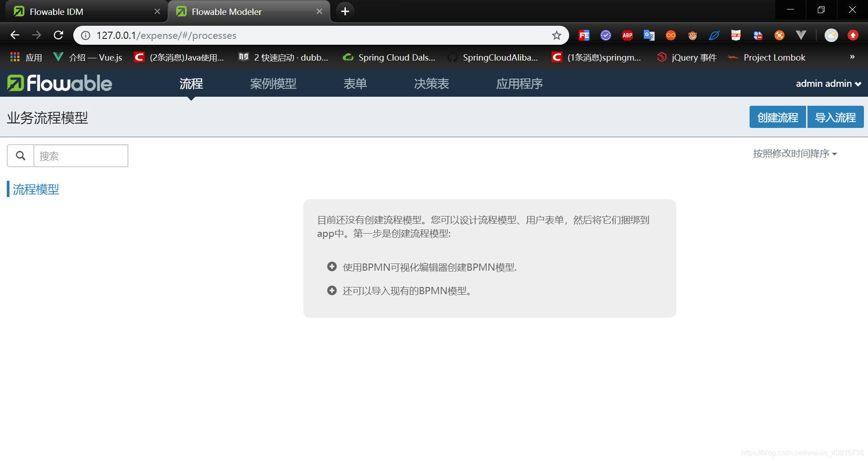The image size is (868, 461).
Task: Click the search magnifier icon
Action: (20, 155)
